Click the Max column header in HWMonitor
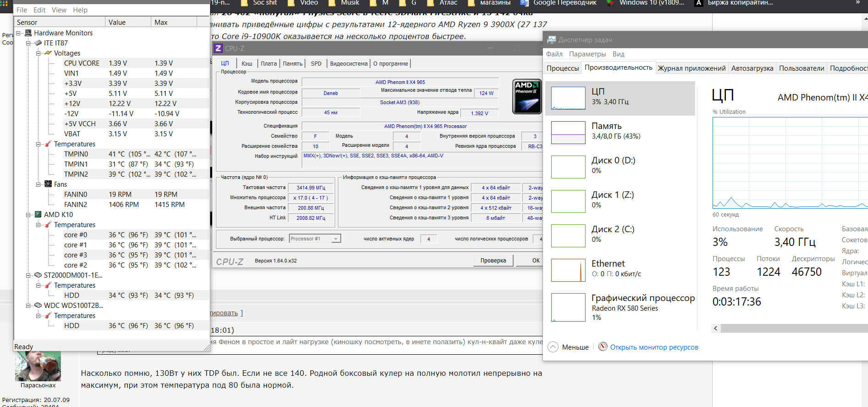The height and width of the screenshot is (407, 868). pyautogui.click(x=174, y=22)
